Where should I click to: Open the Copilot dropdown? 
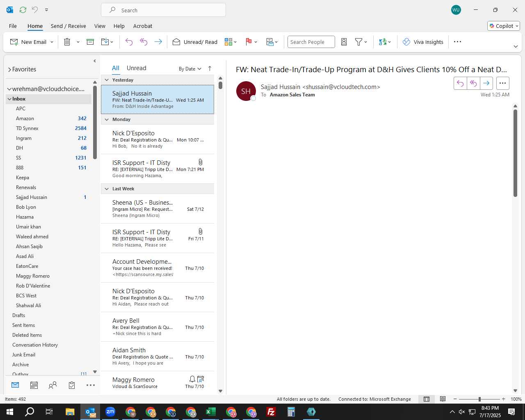point(504,26)
